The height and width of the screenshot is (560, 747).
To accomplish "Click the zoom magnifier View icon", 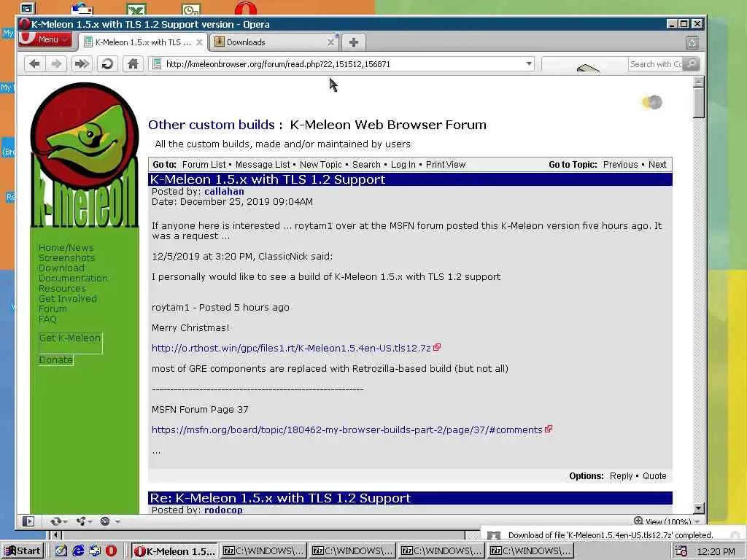I will point(638,521).
